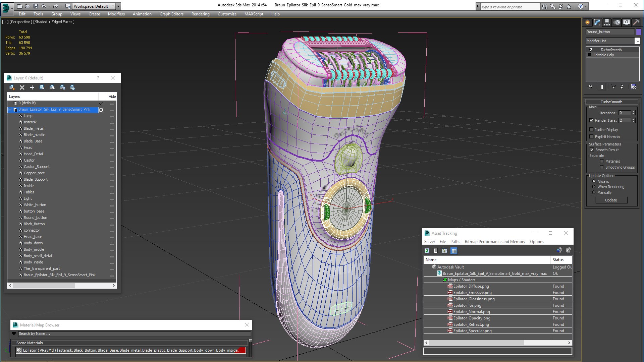Open the Utilities hammer panel tab
Viewport: 644px width, 362px height.
636,22
